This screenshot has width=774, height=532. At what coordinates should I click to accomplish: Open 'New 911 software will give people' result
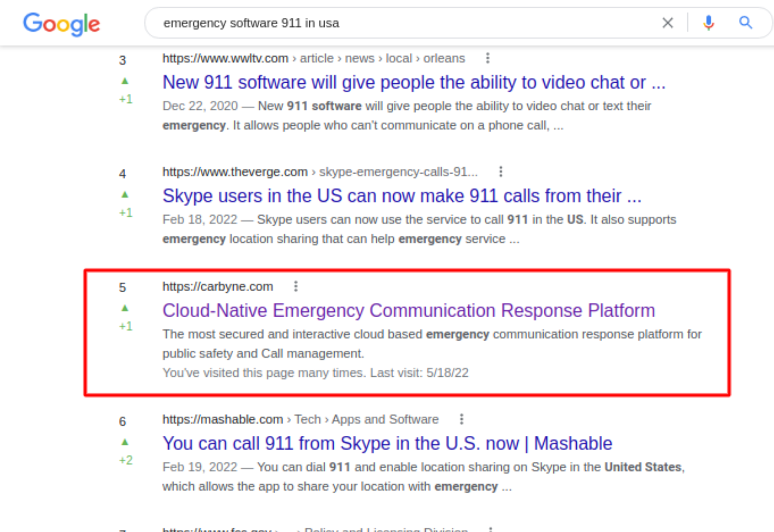coord(414,83)
